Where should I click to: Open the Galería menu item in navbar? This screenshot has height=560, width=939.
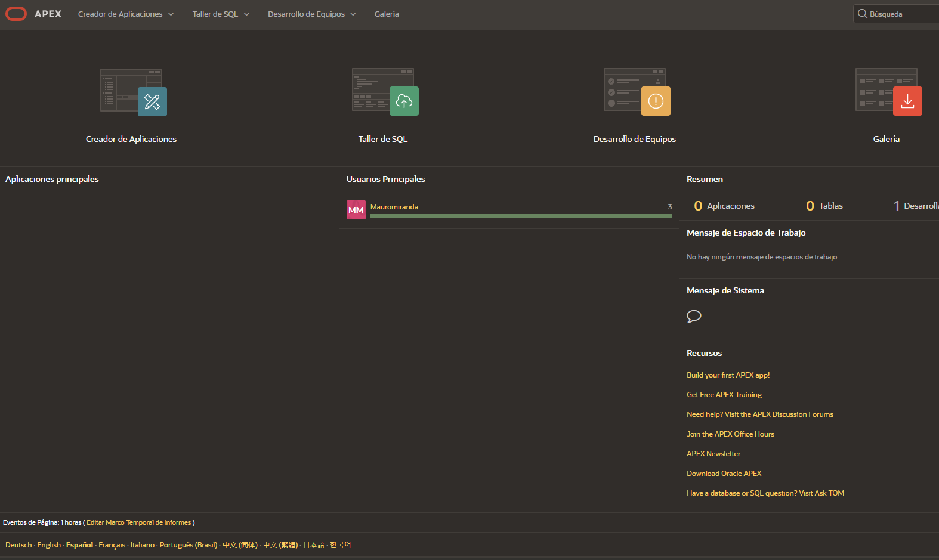pos(387,14)
